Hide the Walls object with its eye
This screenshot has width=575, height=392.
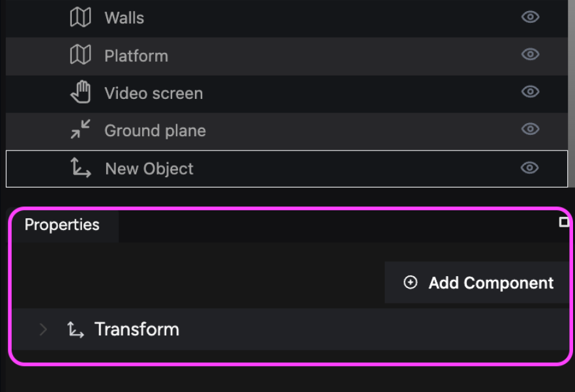[x=530, y=17]
